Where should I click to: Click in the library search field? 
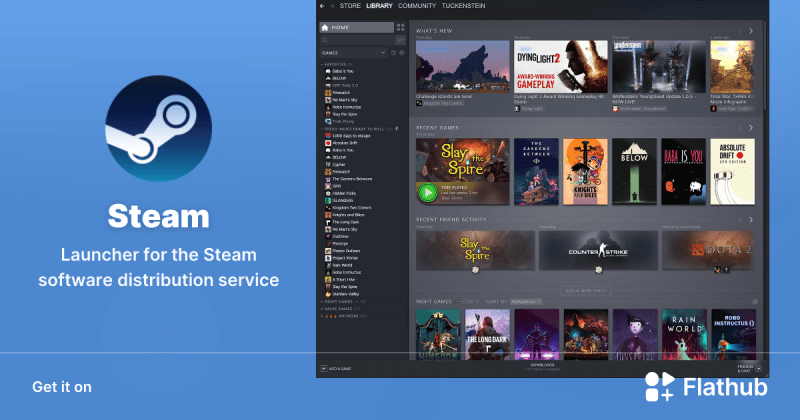[x=357, y=40]
